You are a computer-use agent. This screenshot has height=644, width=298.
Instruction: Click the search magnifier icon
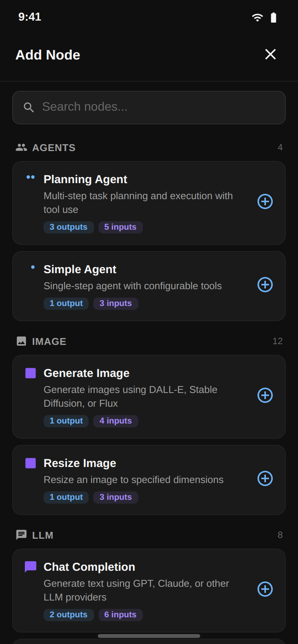point(29,107)
